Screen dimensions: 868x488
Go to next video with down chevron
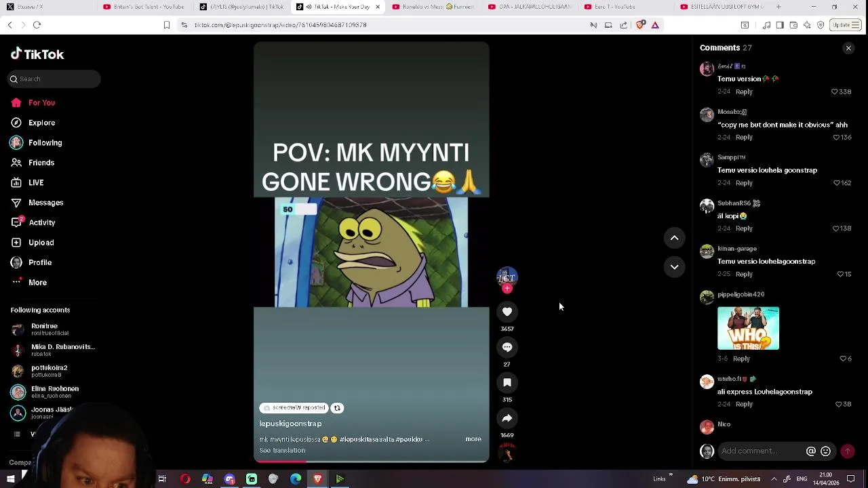(x=675, y=267)
